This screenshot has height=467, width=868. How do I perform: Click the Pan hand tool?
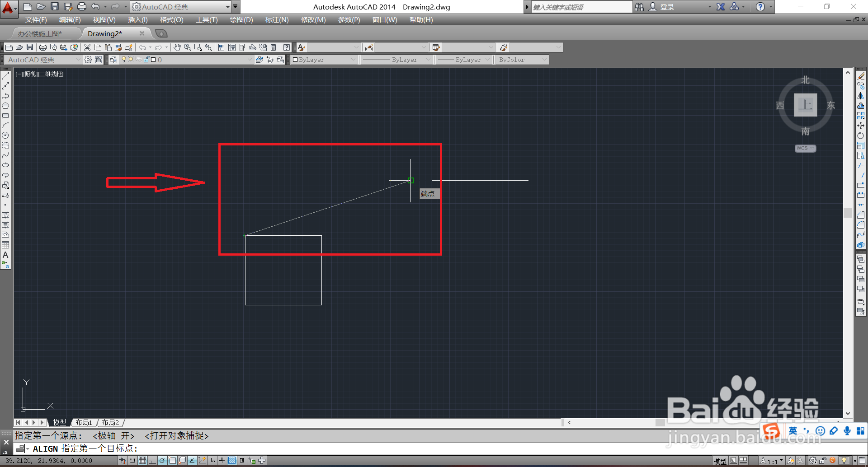[x=177, y=47]
